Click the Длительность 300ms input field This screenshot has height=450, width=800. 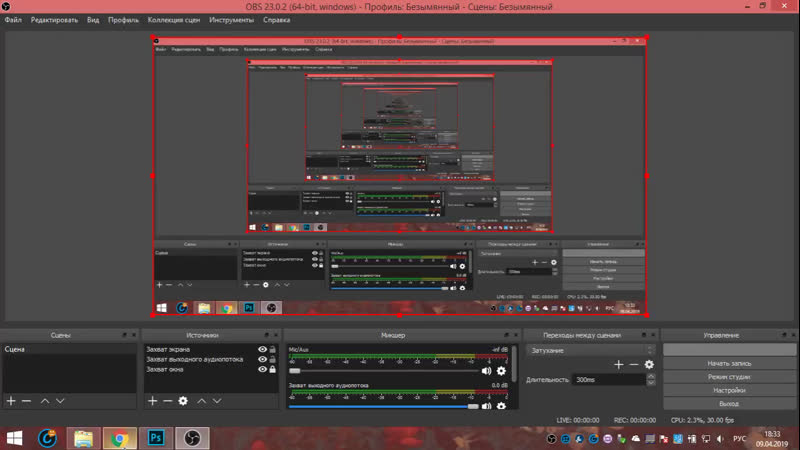coord(609,380)
